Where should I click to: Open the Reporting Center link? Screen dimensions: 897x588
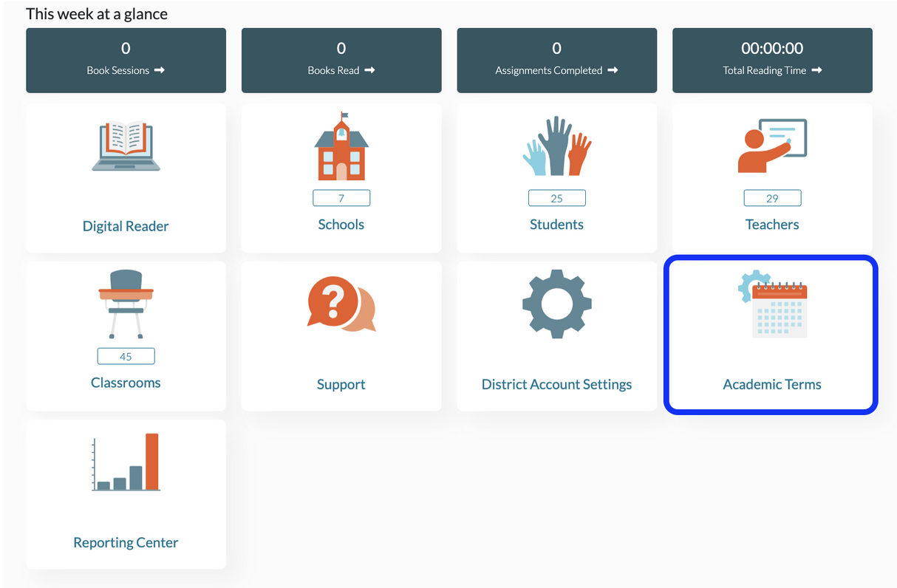[126, 542]
